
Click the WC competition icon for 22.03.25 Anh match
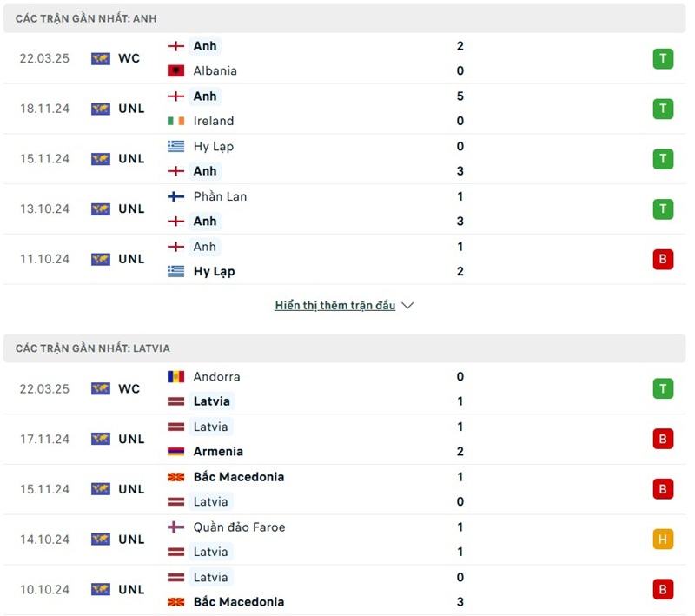click(101, 58)
